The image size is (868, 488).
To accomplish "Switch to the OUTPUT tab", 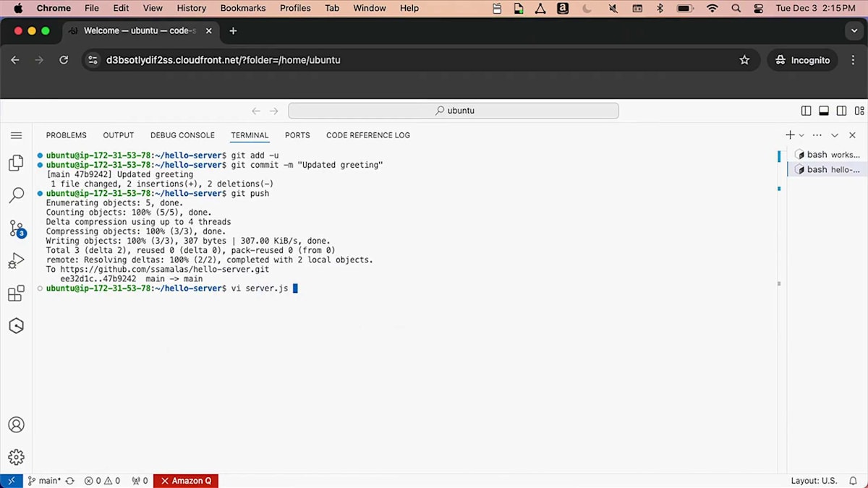I will 119,135.
